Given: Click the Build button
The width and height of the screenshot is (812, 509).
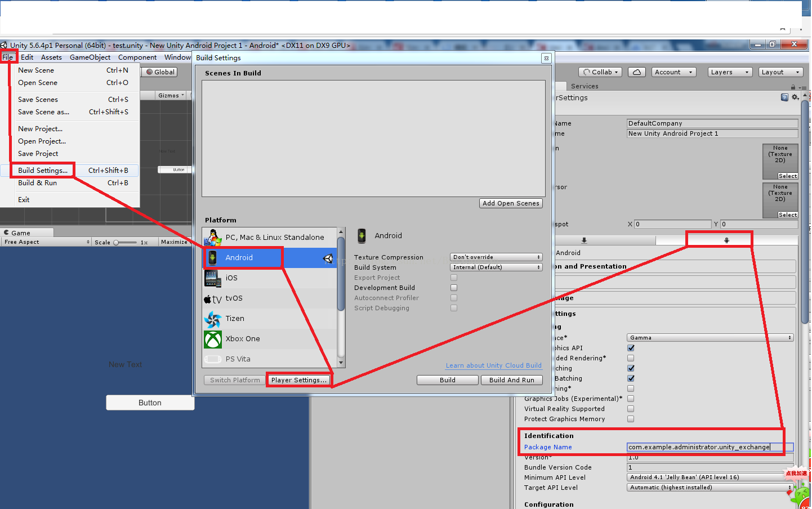Looking at the screenshot, I should 448,380.
